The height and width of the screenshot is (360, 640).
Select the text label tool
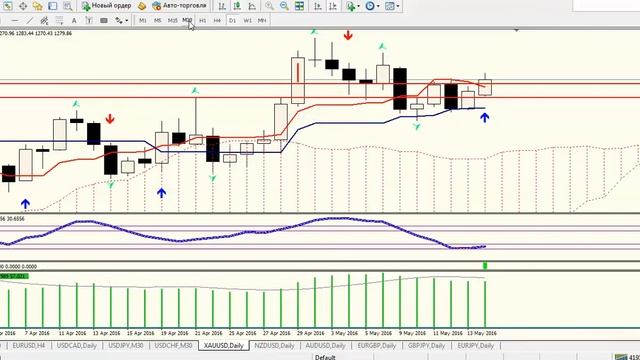[x=89, y=20]
